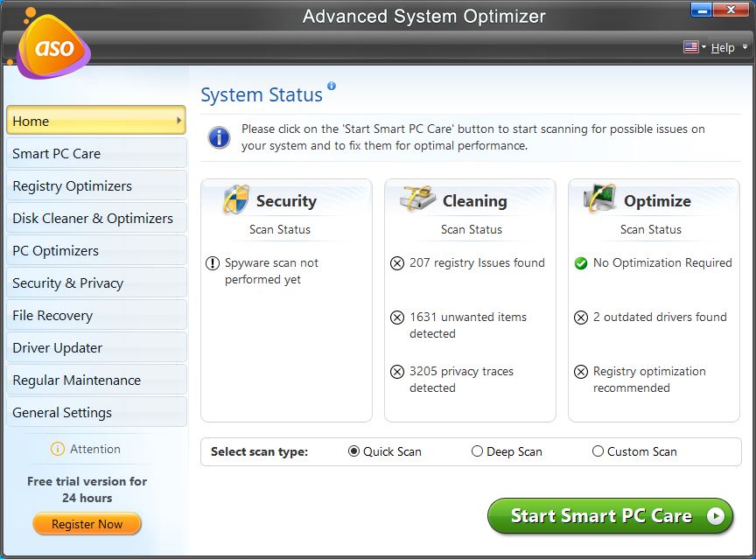Close the Advanced System Optimizer window

point(731,9)
